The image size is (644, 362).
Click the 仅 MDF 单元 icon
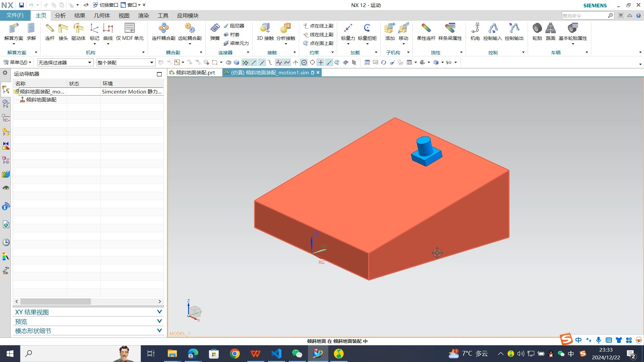tap(130, 32)
